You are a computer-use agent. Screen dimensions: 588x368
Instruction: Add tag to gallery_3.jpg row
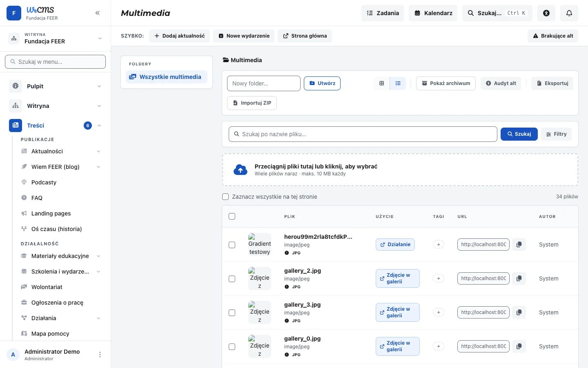coord(439,312)
